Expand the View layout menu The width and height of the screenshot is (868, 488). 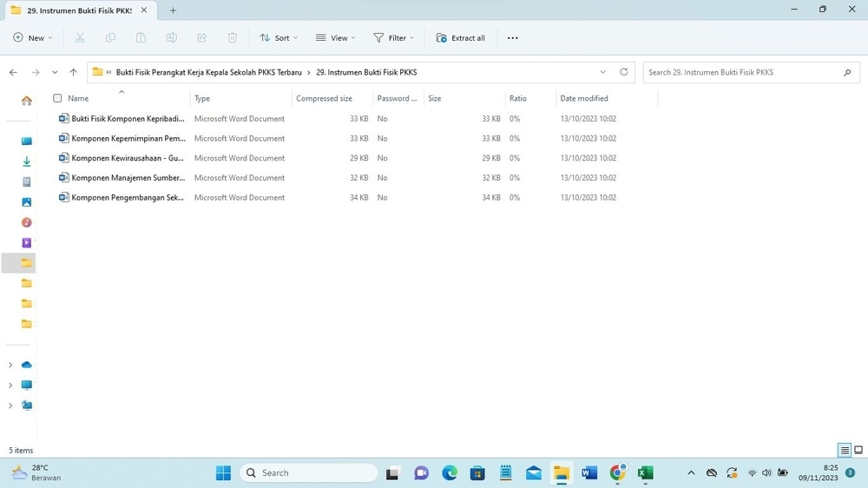tap(335, 38)
